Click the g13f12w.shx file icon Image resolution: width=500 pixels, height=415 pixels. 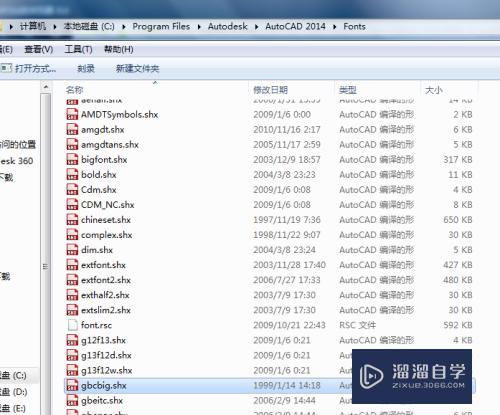72,370
